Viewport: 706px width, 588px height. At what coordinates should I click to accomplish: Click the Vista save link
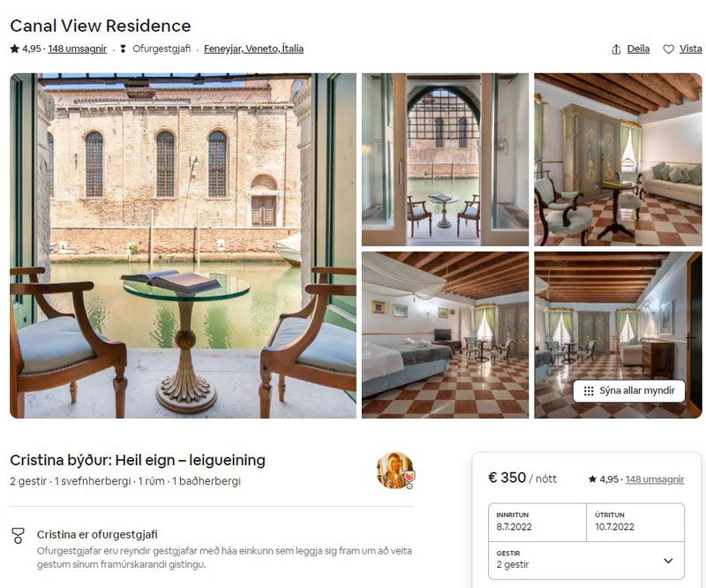point(690,49)
